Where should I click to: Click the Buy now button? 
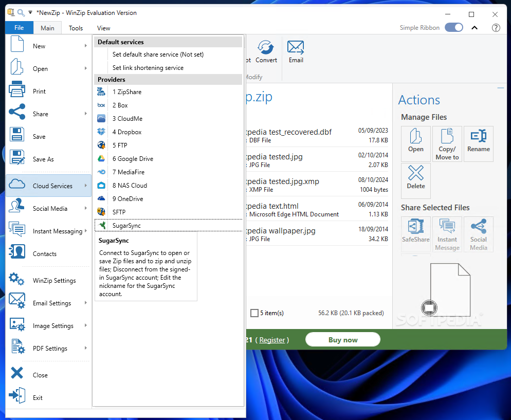tap(343, 340)
